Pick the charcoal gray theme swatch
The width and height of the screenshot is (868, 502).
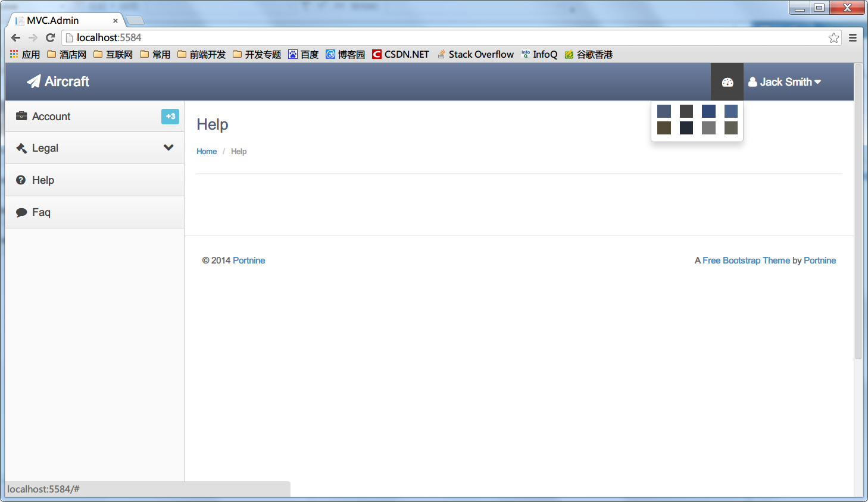[686, 111]
